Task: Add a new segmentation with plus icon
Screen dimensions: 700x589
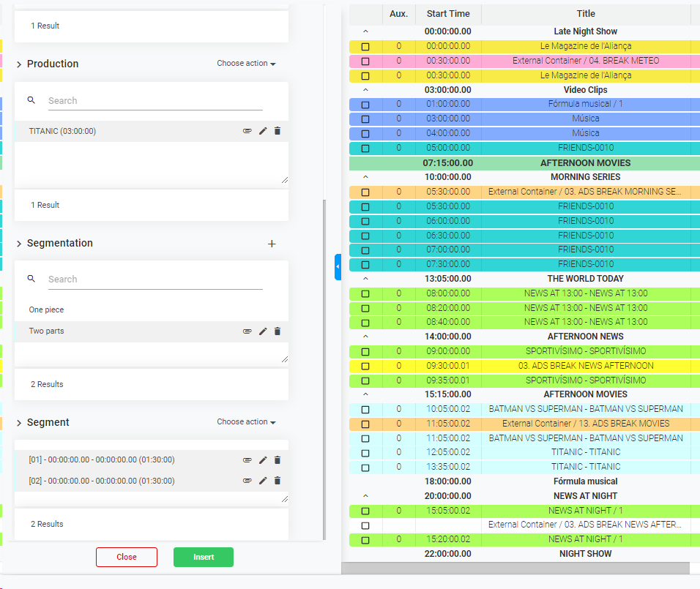Action: tap(272, 244)
